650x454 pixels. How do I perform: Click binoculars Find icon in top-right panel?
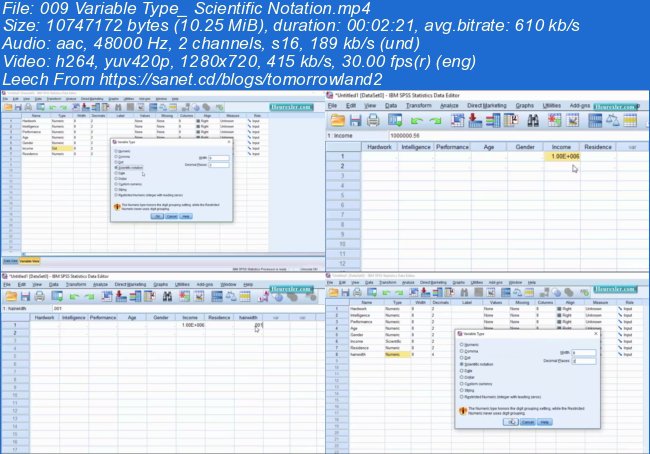pyautogui.click(x=533, y=120)
